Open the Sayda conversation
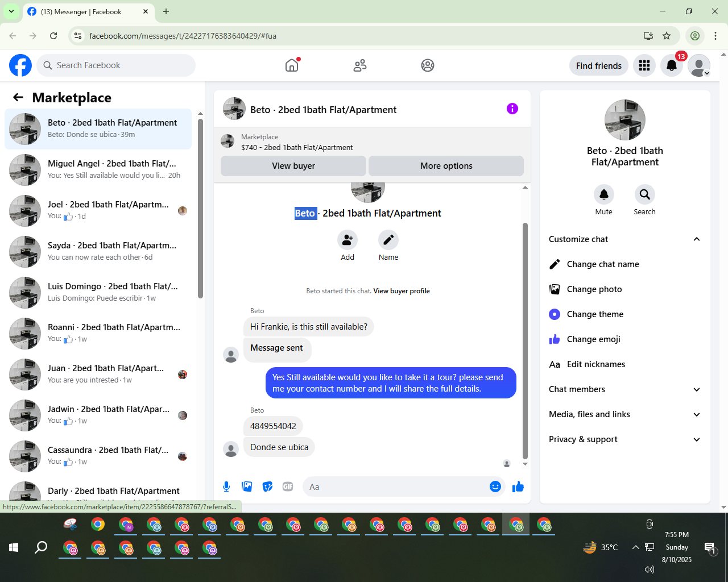Screen dimensions: 728x582 pyautogui.click(x=98, y=252)
